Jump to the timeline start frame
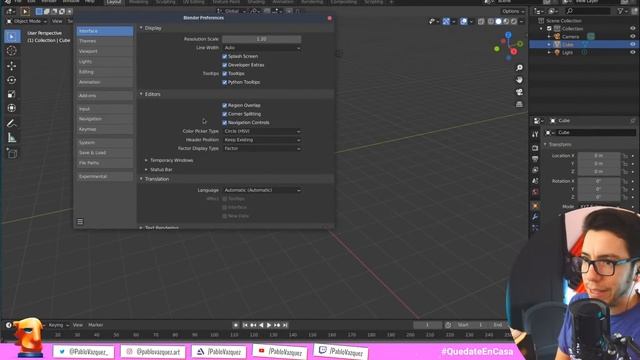 click(x=245, y=325)
